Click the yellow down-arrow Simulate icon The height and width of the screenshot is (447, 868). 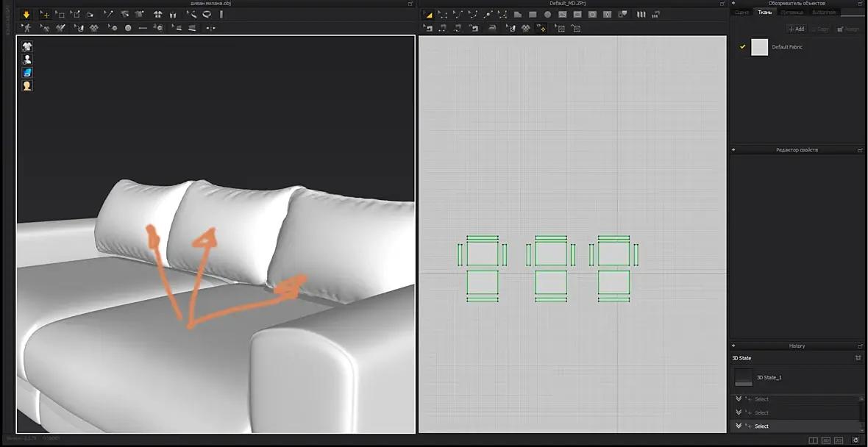26,15
